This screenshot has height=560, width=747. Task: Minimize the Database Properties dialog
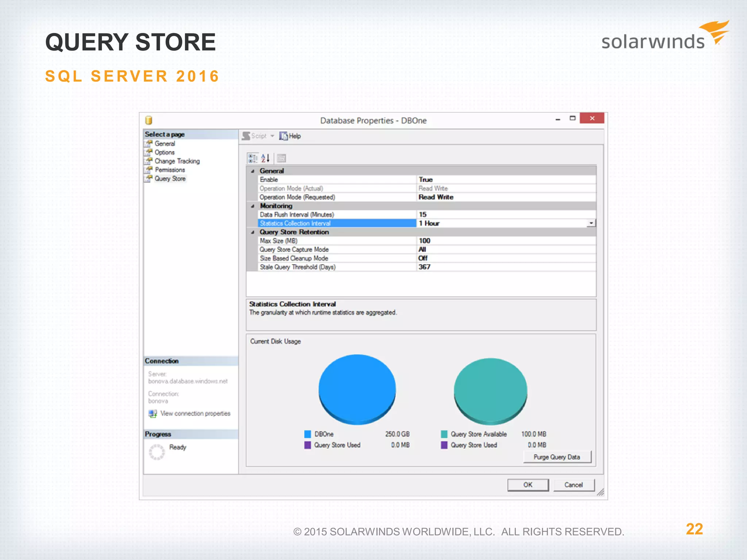pos(558,119)
